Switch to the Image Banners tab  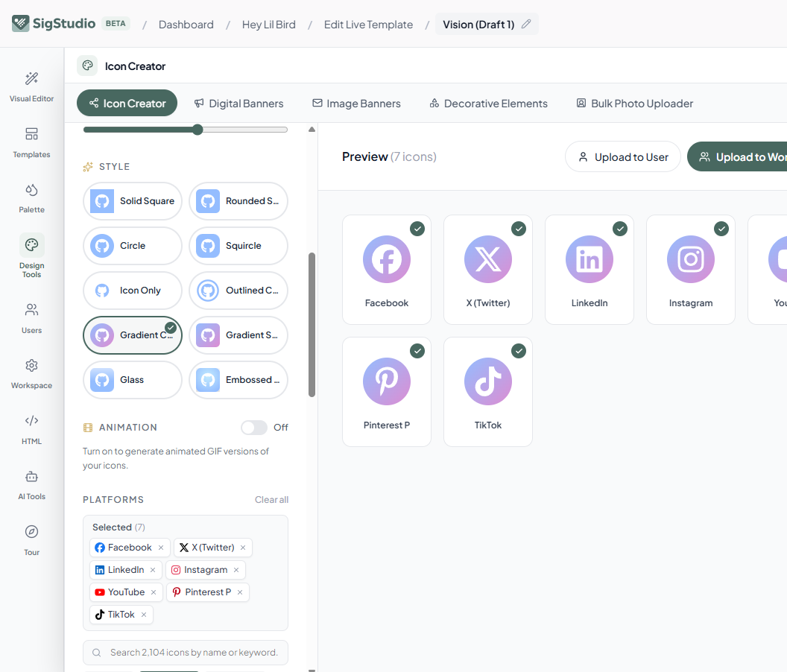pyautogui.click(x=356, y=104)
